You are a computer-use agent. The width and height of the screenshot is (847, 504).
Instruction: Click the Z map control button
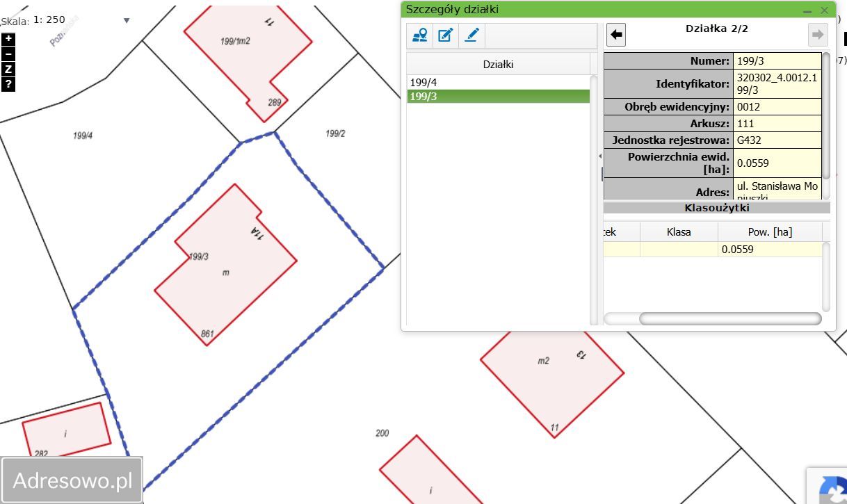pos(8,70)
